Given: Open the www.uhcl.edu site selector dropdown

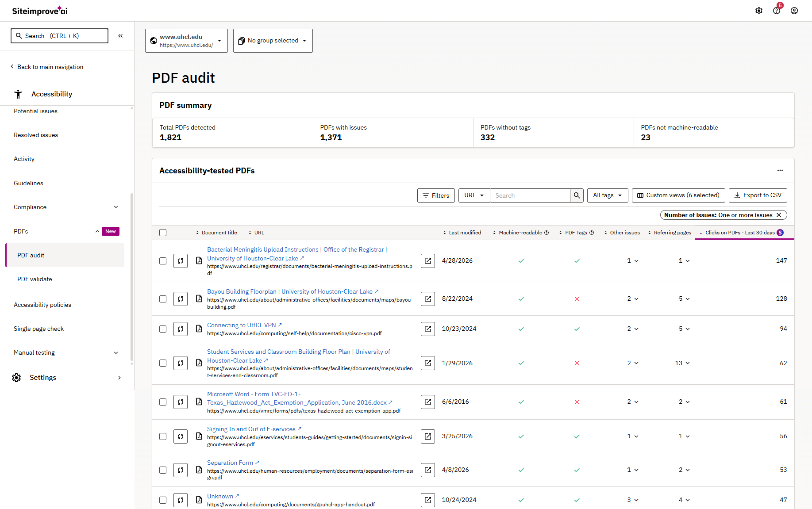Looking at the screenshot, I should tap(186, 41).
